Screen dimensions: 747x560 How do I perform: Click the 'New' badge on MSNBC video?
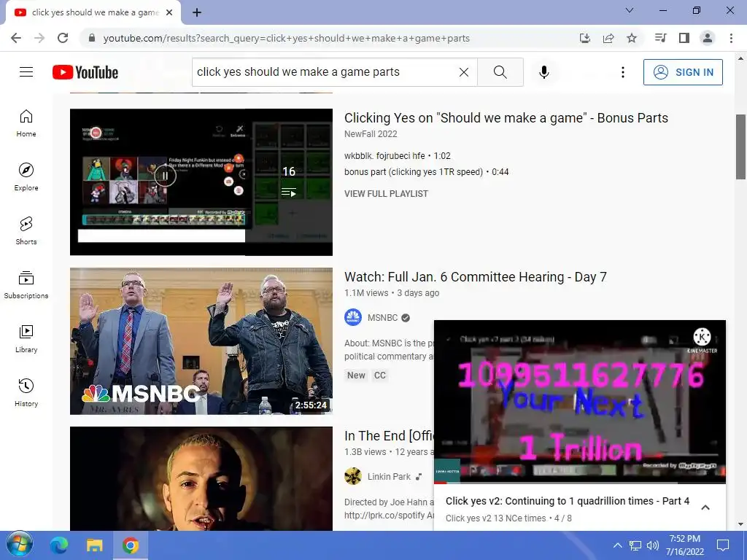pos(356,376)
